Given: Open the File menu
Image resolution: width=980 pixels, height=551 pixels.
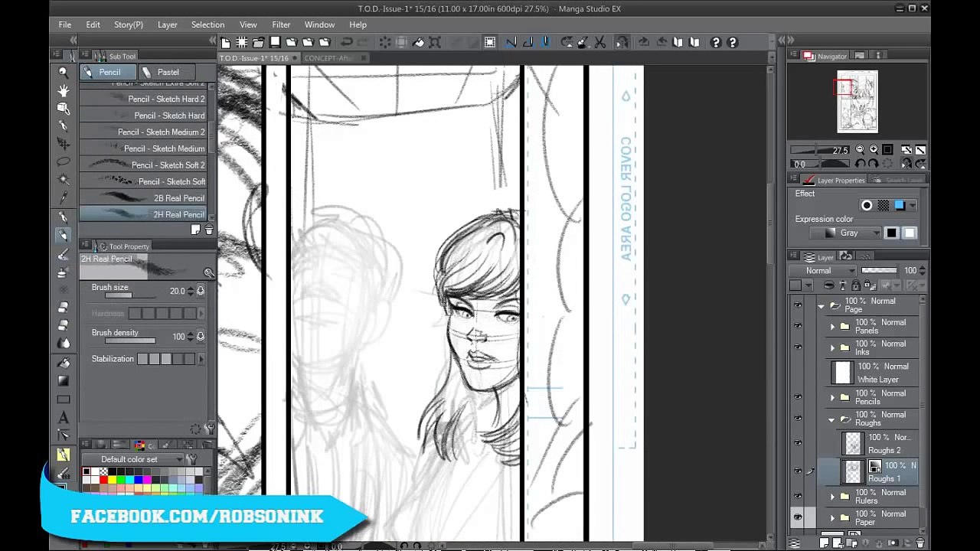Looking at the screenshot, I should click(x=65, y=24).
